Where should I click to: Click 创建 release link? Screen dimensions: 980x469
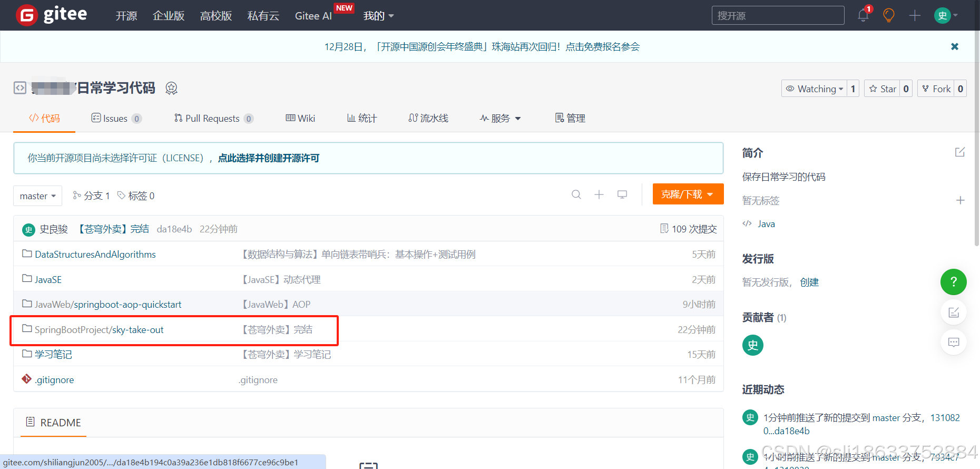click(809, 282)
